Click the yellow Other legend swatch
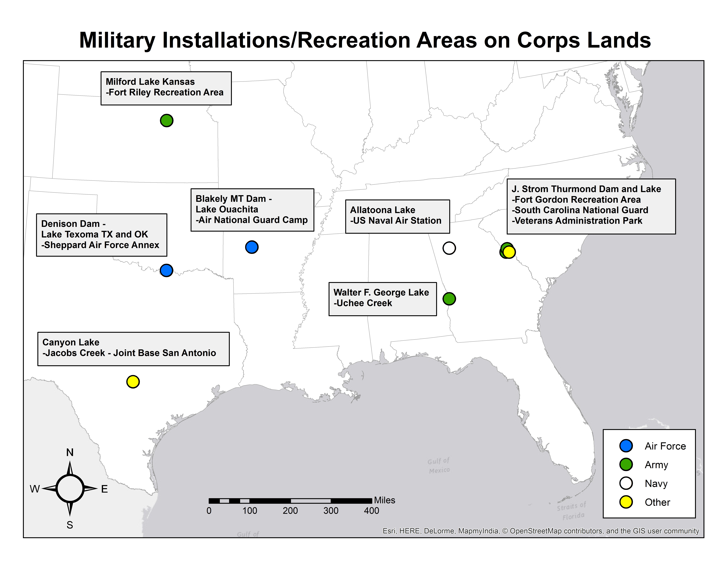 coord(626,502)
